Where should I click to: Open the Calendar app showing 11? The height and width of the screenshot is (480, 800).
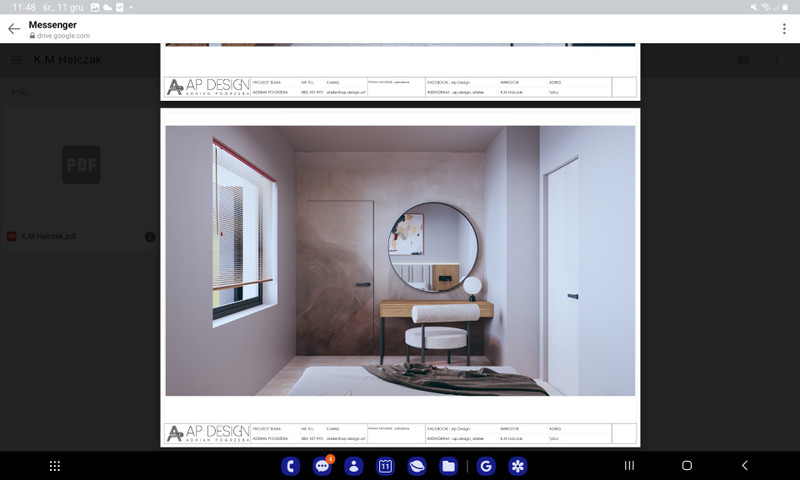coord(385,466)
